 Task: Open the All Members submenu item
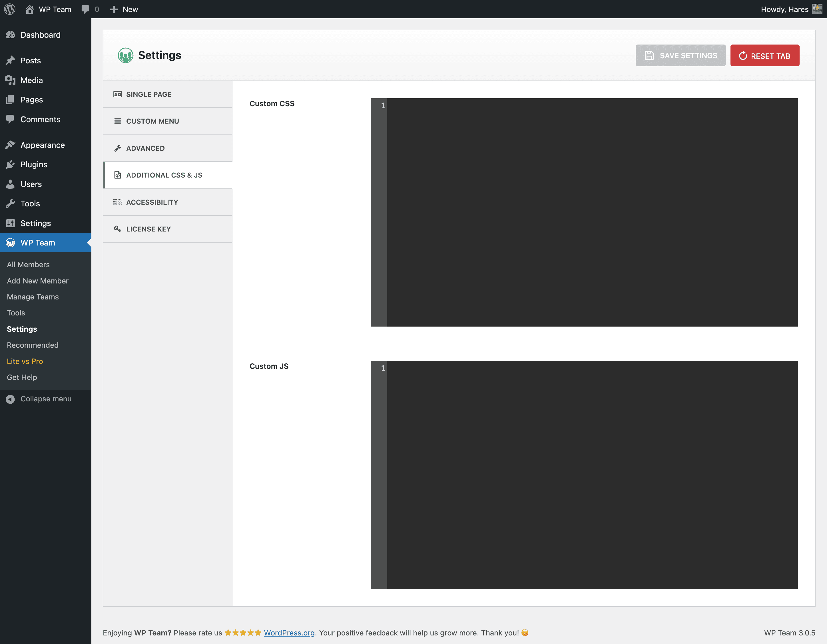[28, 264]
